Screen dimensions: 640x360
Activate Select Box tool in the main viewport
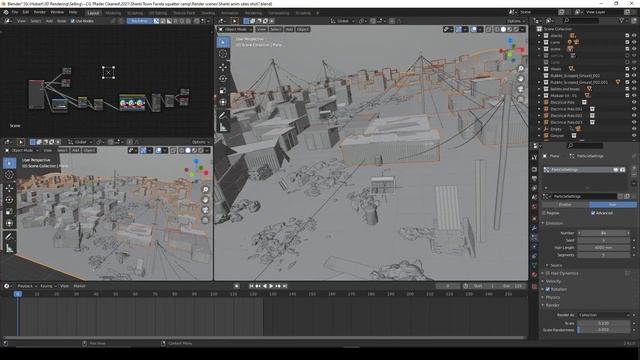pos(223,42)
